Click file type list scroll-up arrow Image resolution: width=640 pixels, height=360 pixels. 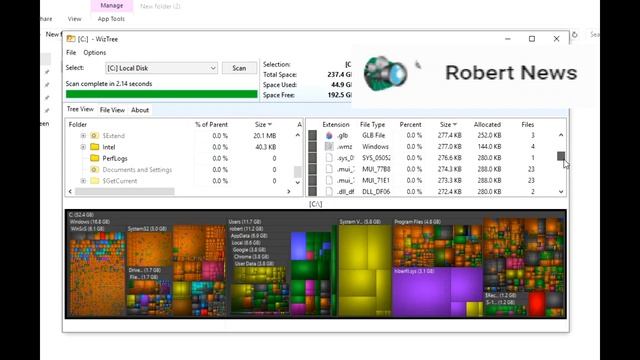coord(561,135)
